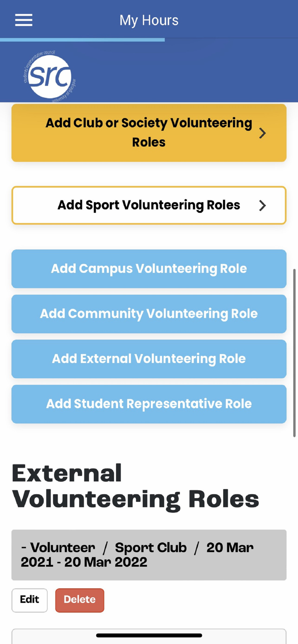Click chevron beside Add Sport Volunteering Roles

pyautogui.click(x=262, y=206)
